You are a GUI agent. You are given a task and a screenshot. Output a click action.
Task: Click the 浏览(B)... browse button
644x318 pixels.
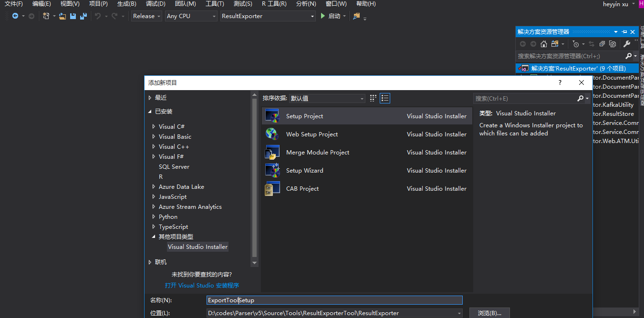tap(489, 313)
